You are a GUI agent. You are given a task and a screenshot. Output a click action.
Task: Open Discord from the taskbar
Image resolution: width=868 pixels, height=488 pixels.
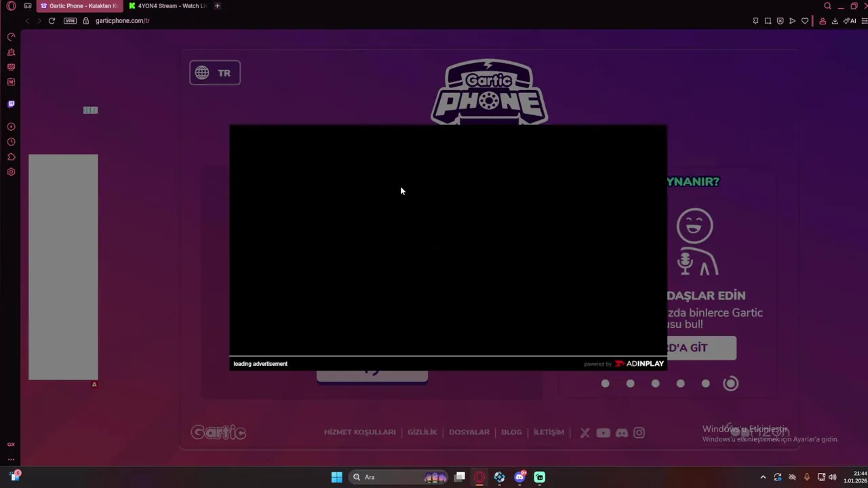(520, 477)
